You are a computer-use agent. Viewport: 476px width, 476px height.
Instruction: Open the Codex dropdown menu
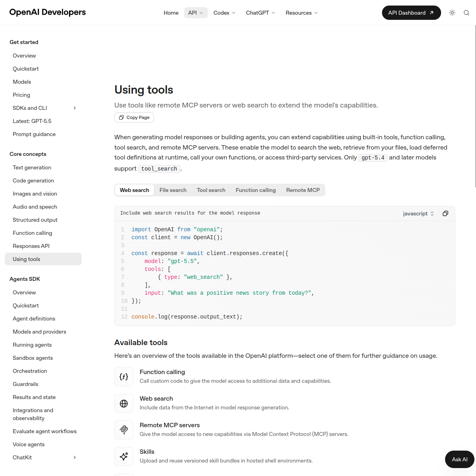point(225,13)
